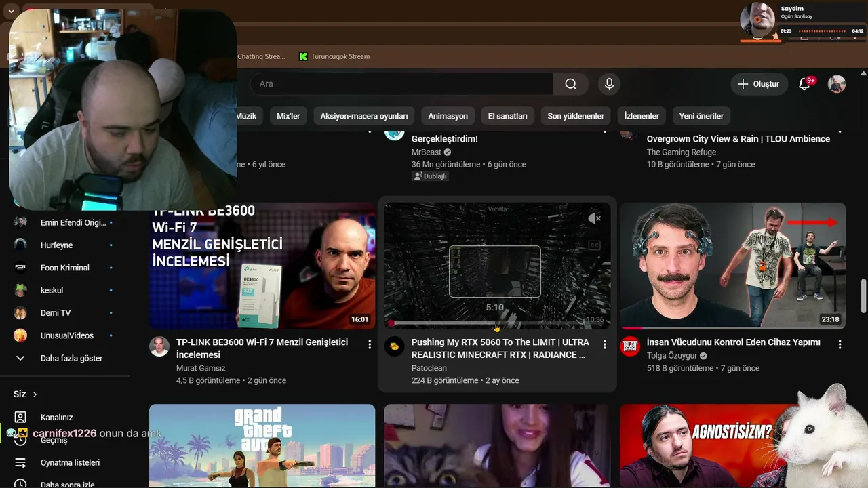The height and width of the screenshot is (488, 868).
Task: Expand the Siz section chevron
Action: coord(35,394)
